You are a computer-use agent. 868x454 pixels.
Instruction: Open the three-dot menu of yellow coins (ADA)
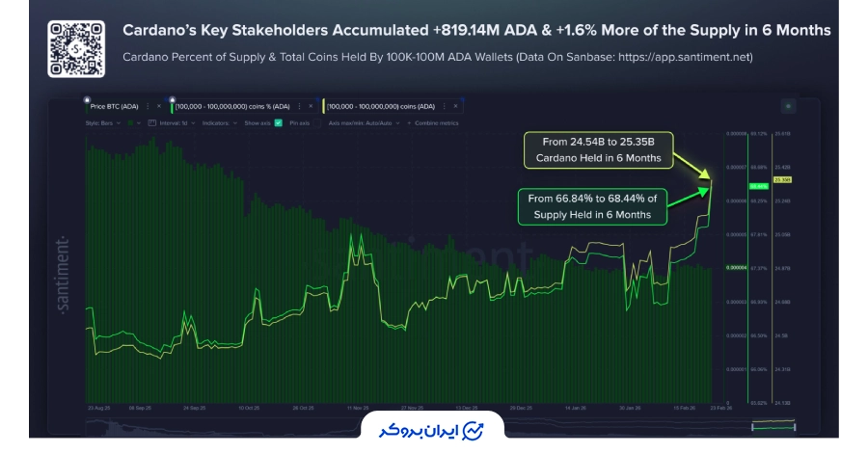point(444,106)
